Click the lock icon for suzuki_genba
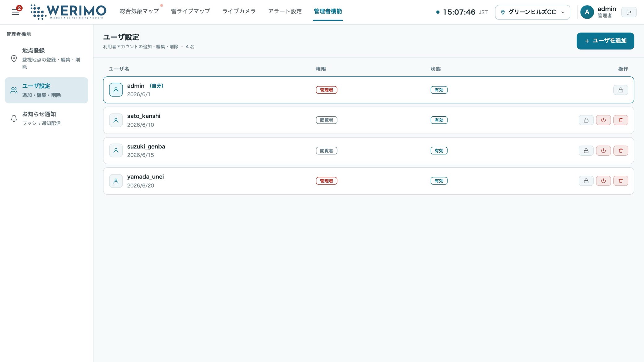Screen dimensions: 644x362 (586, 151)
